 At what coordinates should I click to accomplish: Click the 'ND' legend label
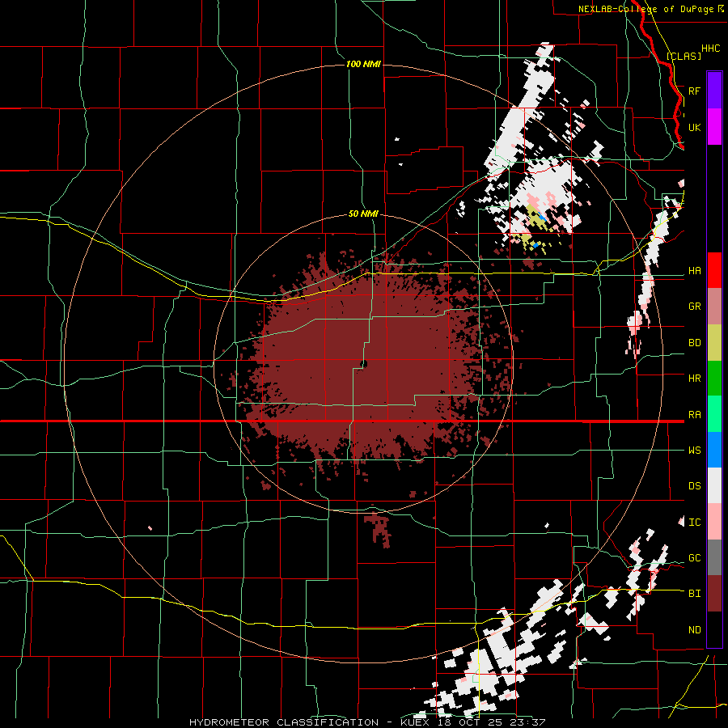[694, 630]
